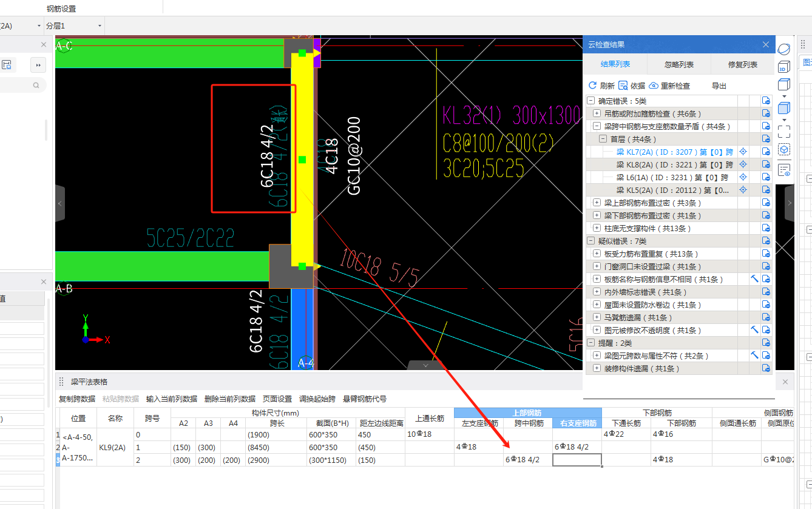Click ignore icon in 柱底无支撑构件 row
The image size is (812, 509).
point(766,229)
